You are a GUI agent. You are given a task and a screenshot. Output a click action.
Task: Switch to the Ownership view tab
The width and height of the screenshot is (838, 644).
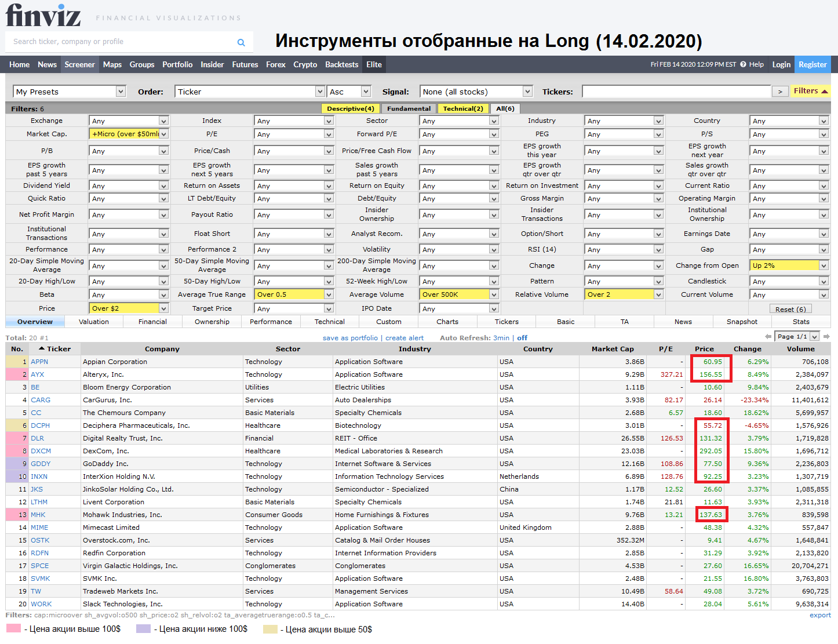click(x=212, y=322)
